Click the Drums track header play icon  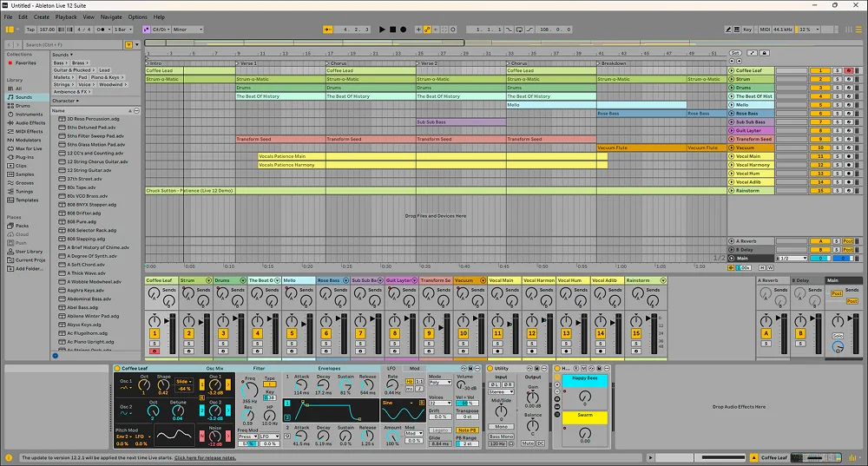(x=731, y=88)
